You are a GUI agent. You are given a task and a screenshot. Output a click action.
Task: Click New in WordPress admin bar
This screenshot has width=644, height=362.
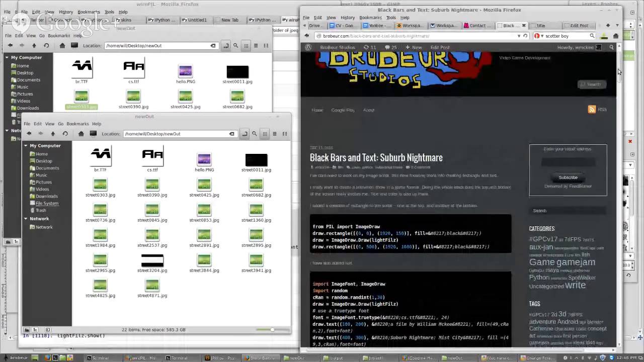(414, 47)
